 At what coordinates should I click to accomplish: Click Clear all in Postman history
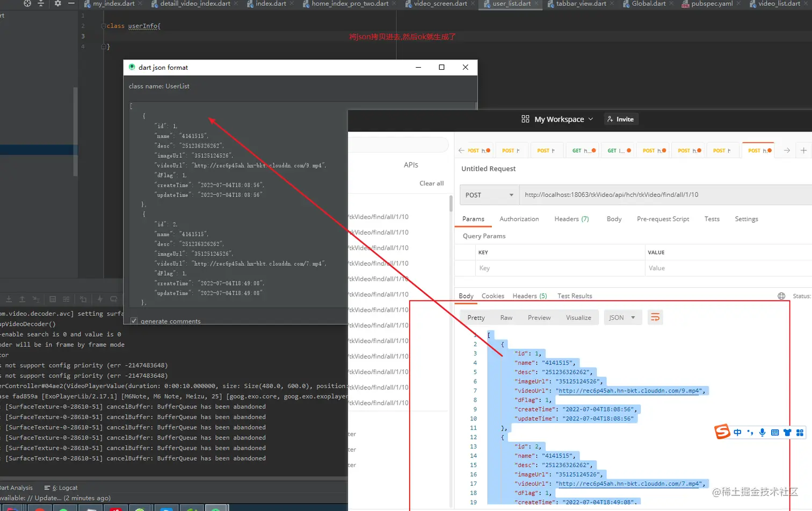click(x=431, y=183)
